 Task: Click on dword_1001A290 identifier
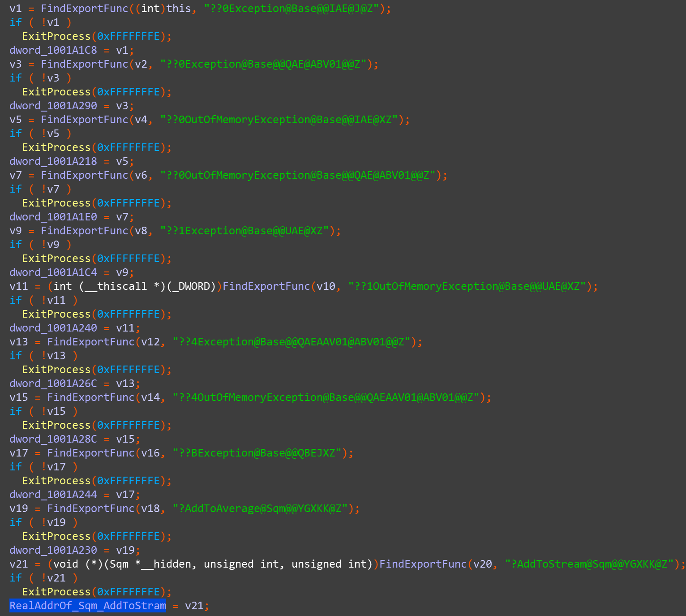pos(53,106)
